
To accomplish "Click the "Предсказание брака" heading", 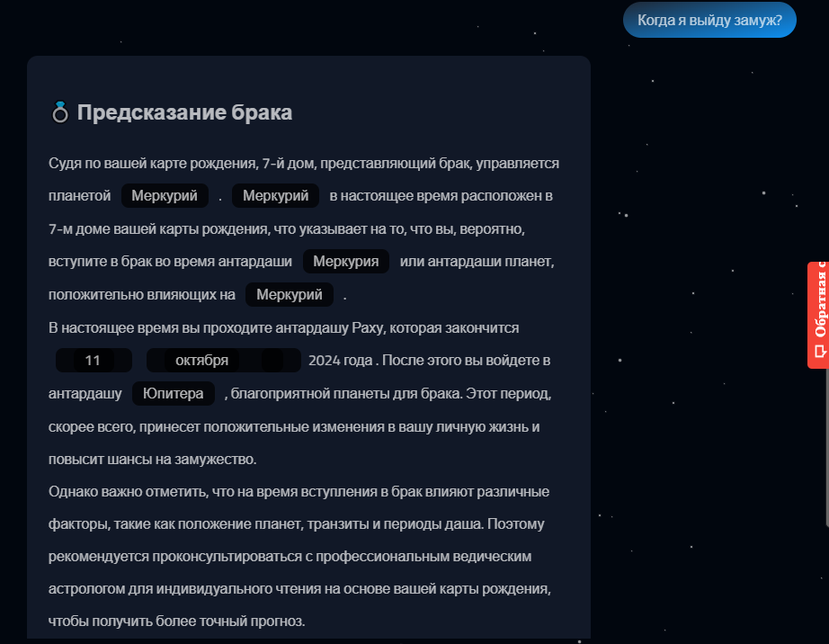I will point(184,113).
